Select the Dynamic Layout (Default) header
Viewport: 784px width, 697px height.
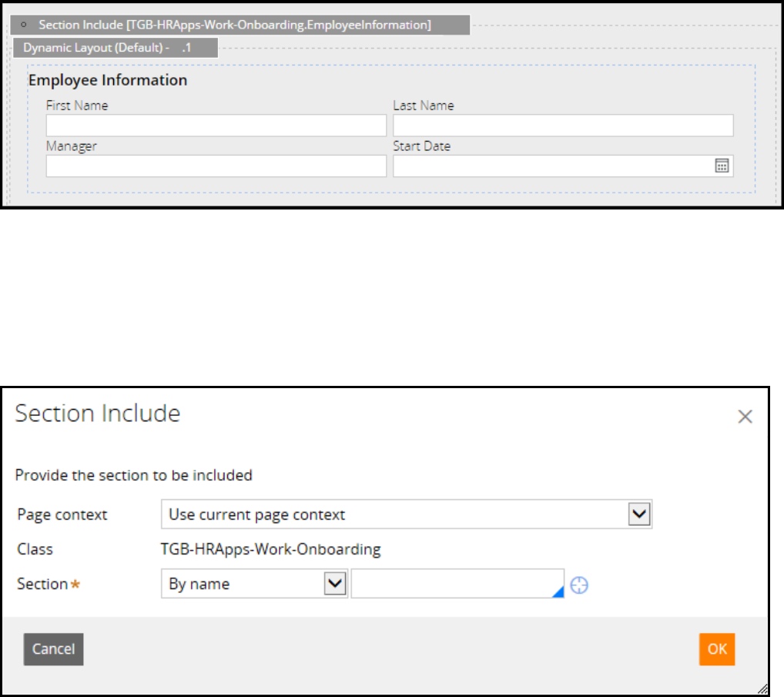coord(116,48)
